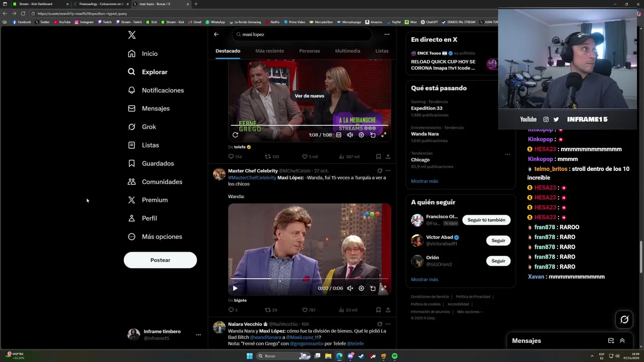Open Explorar in sidebar
Screen dimensions: 644x362
tap(147, 72)
